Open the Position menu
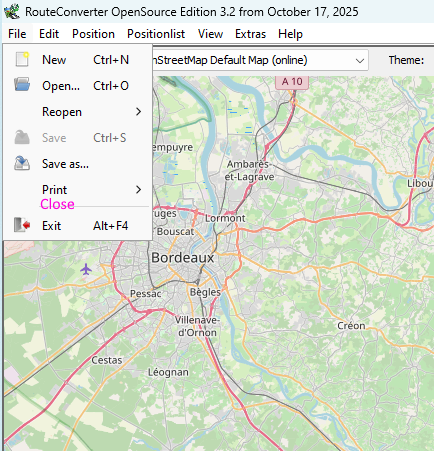The height and width of the screenshot is (451, 434). tap(93, 34)
